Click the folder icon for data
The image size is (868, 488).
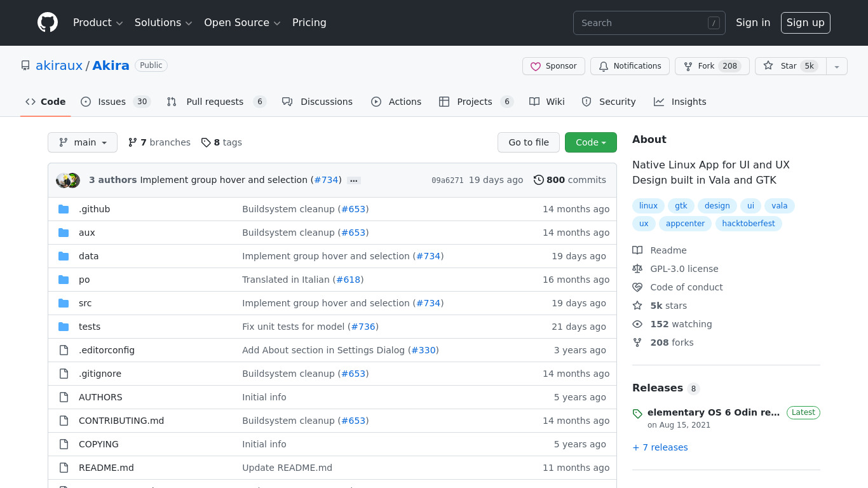pos(64,256)
